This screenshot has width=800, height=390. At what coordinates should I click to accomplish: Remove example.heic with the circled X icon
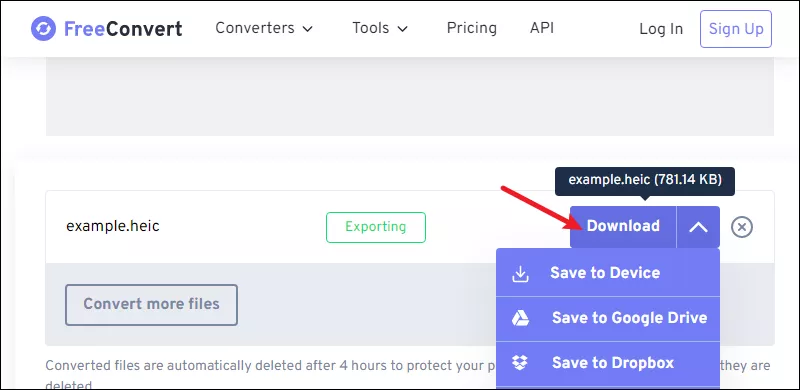click(x=742, y=227)
